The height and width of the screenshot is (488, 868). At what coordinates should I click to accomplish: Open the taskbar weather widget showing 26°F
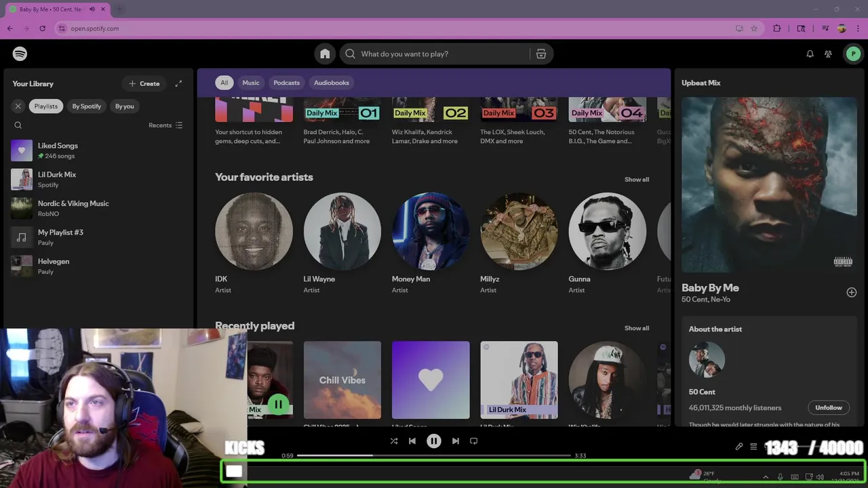click(x=705, y=476)
